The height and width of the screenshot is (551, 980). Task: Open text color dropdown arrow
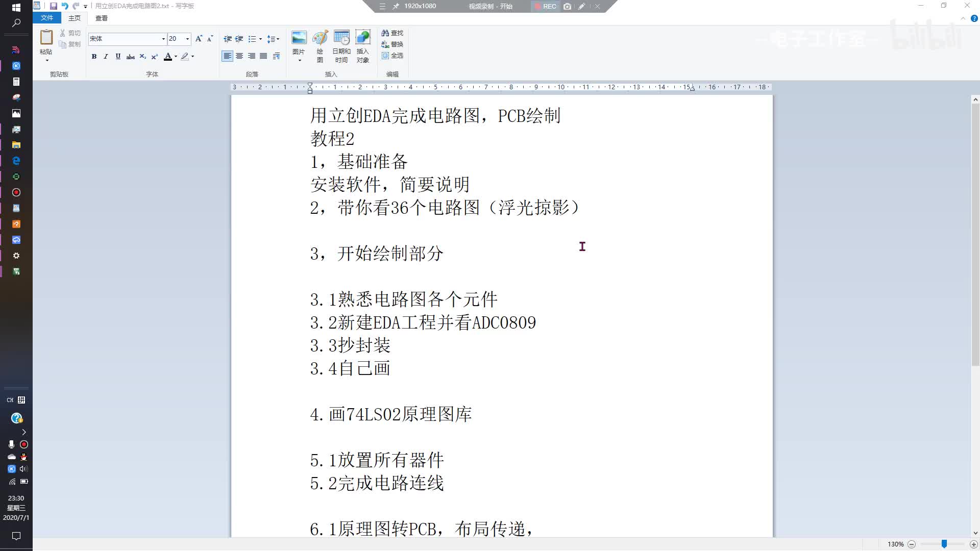click(x=176, y=57)
